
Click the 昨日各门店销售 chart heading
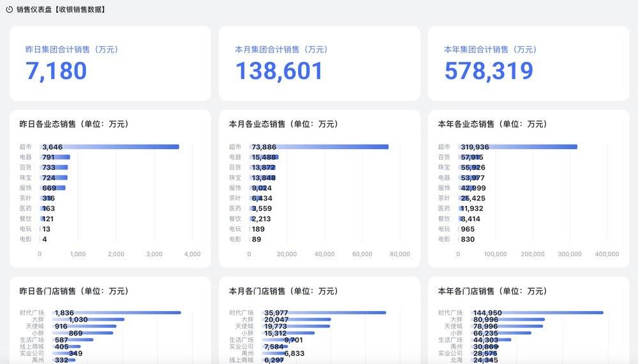coord(74,291)
